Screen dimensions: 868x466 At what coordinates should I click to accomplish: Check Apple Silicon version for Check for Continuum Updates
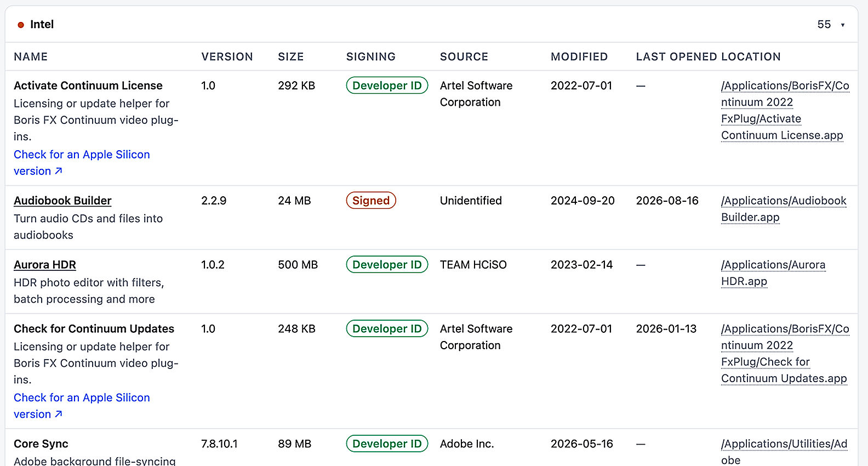click(x=82, y=406)
